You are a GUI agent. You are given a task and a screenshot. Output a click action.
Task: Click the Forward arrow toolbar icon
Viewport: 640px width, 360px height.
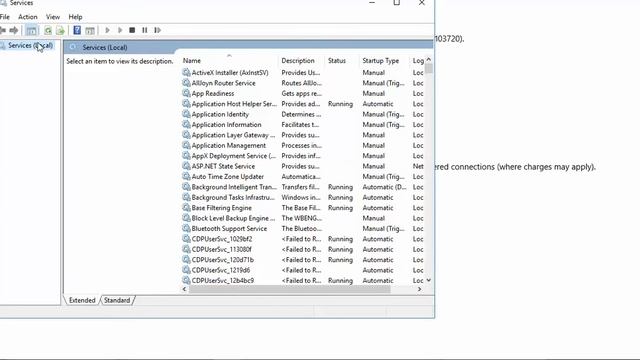(x=13, y=30)
